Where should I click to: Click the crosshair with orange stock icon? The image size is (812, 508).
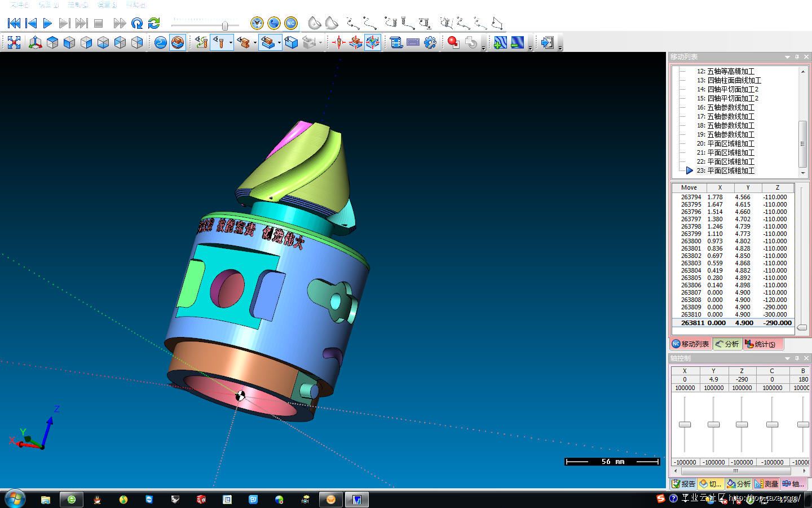tap(356, 42)
